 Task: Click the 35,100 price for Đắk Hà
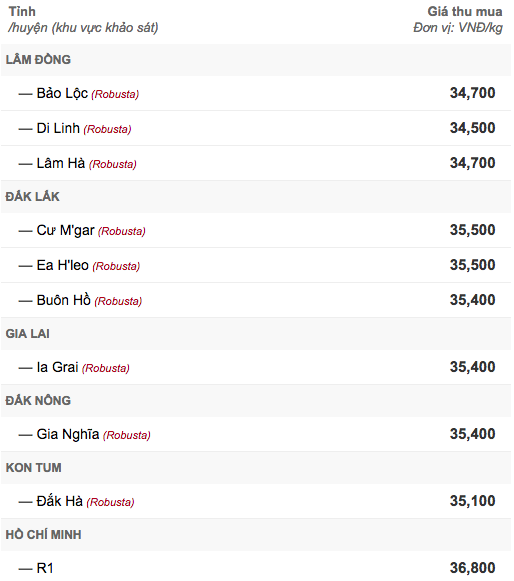472,501
